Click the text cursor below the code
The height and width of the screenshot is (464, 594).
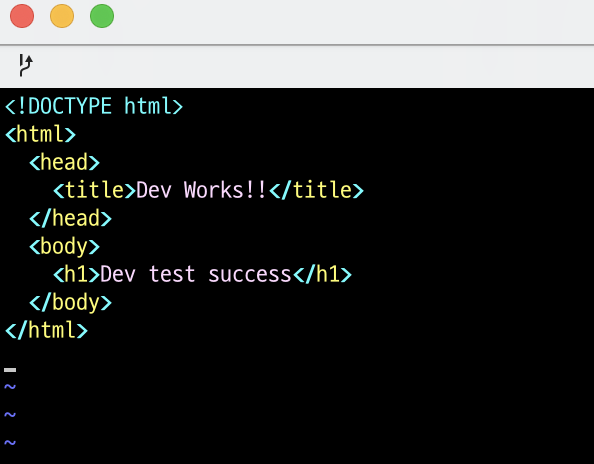10,370
